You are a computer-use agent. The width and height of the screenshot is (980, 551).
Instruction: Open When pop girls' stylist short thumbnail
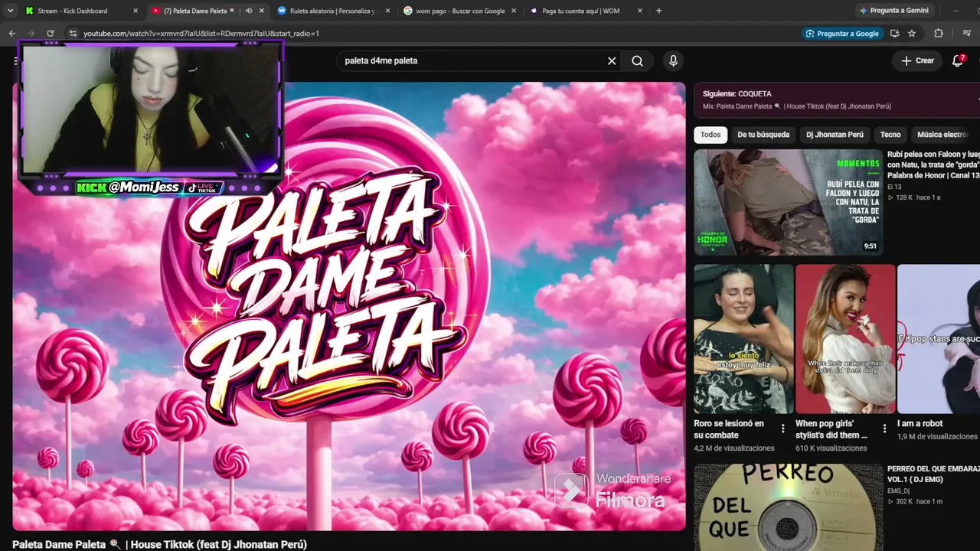[x=845, y=339]
